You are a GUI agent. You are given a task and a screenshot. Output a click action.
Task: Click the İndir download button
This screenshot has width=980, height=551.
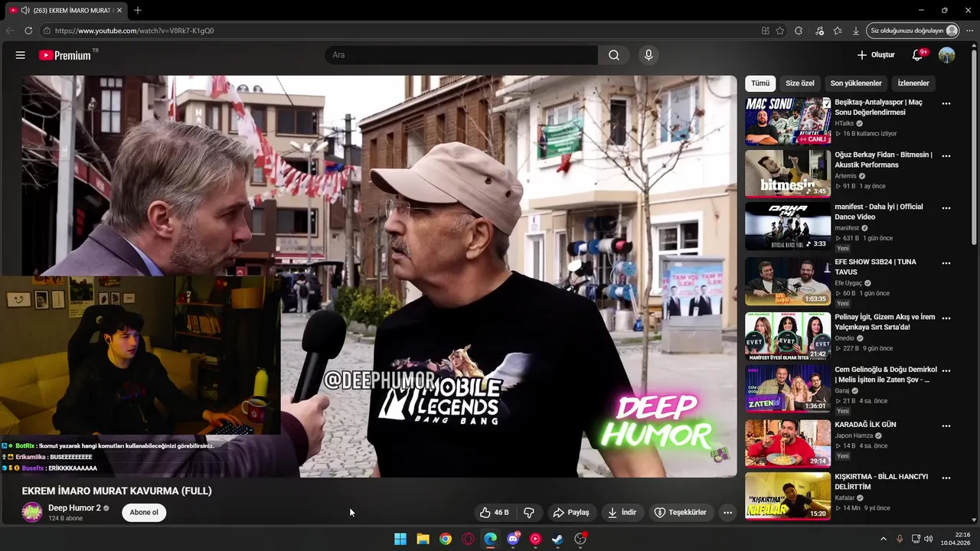pos(622,513)
